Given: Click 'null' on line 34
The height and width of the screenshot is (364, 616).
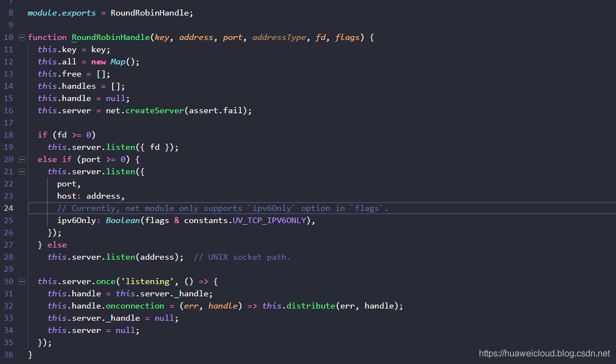Looking at the screenshot, I should point(125,330).
